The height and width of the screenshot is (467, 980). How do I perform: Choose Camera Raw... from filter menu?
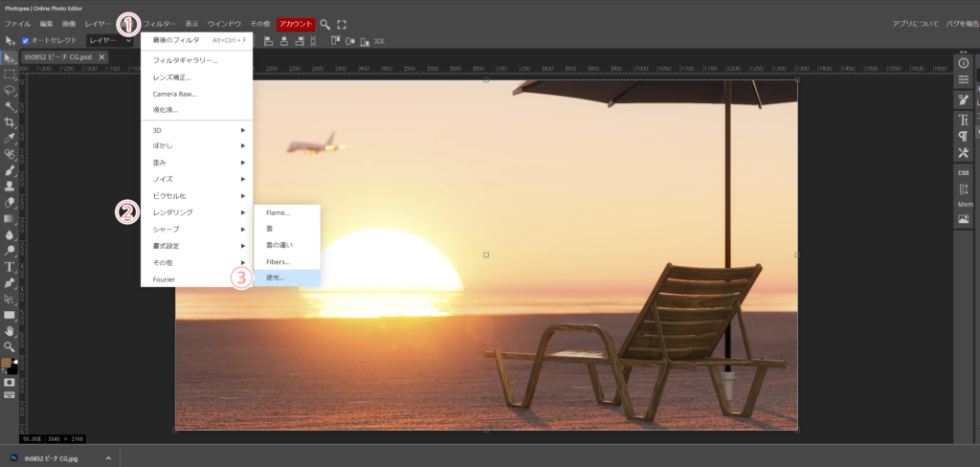pyautogui.click(x=196, y=94)
